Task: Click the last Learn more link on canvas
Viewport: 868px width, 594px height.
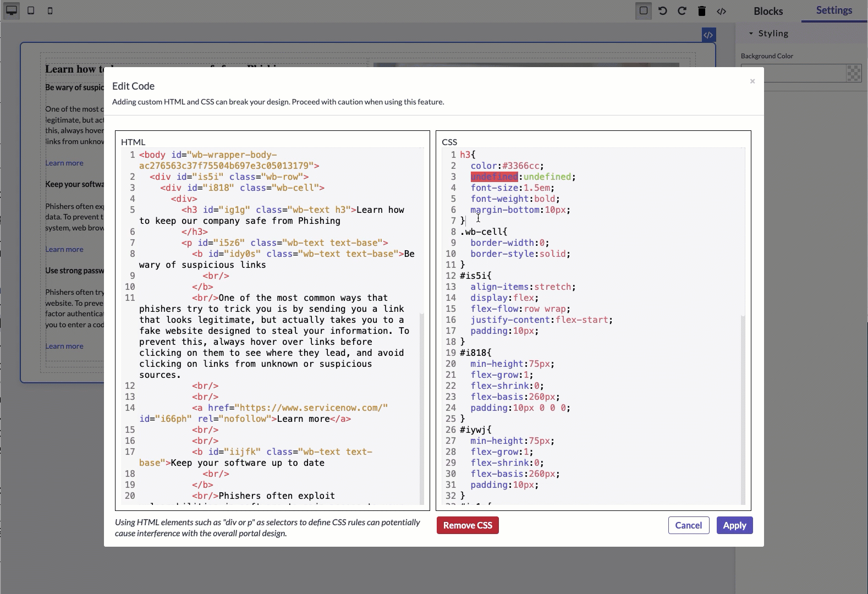Action: coord(64,346)
